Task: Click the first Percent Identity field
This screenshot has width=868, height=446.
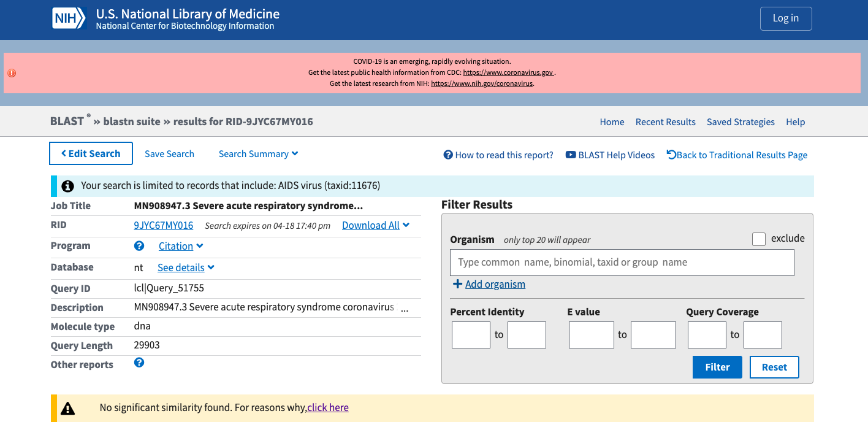Action: pos(471,335)
